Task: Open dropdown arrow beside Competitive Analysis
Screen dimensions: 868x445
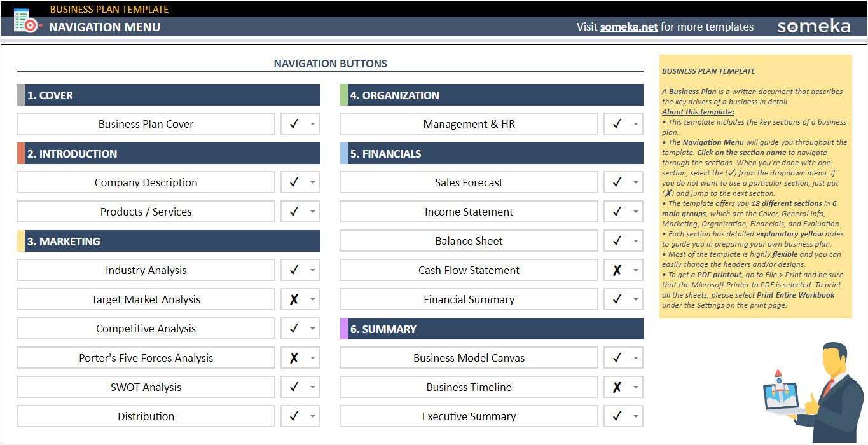Action: (x=312, y=329)
